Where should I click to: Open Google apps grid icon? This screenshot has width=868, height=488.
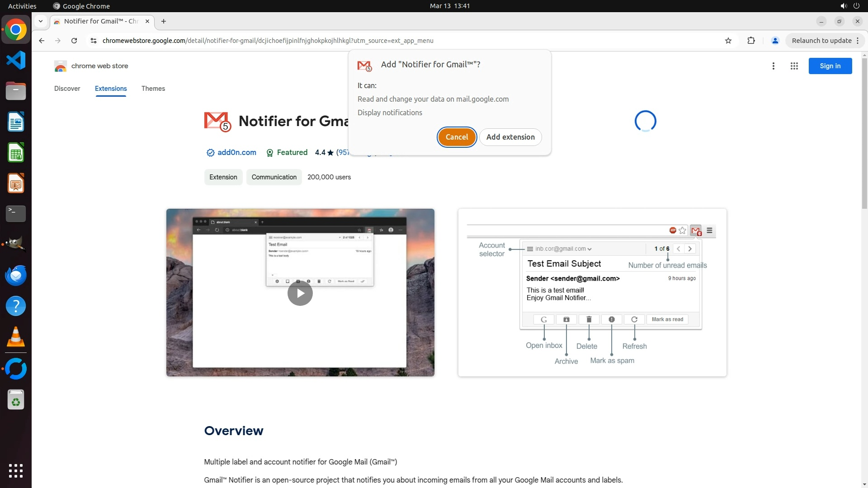[x=794, y=66]
